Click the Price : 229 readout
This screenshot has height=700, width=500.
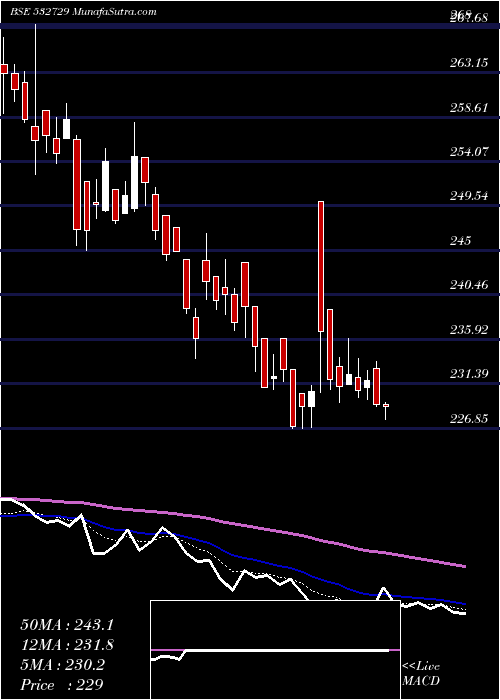click(x=62, y=684)
